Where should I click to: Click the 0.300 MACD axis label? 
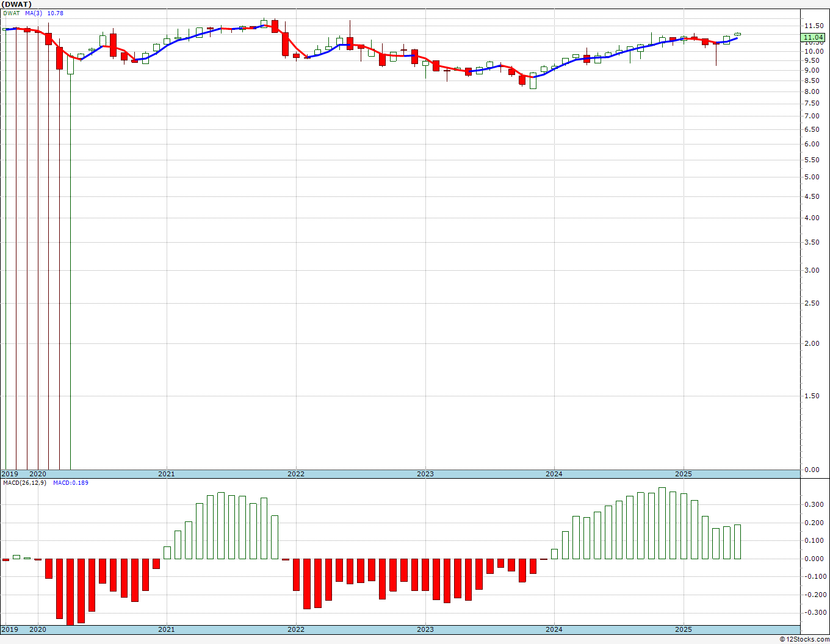tap(814, 505)
